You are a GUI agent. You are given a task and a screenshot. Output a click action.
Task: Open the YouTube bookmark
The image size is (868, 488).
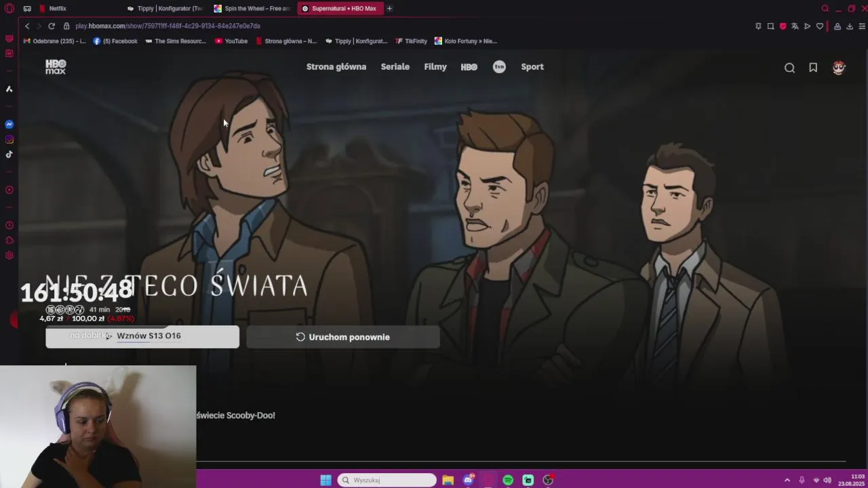[x=231, y=41]
